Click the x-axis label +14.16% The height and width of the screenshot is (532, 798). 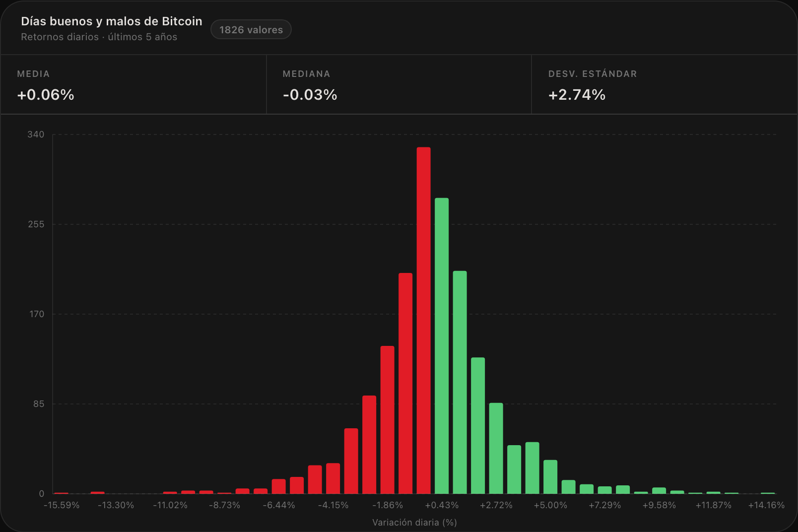766,505
